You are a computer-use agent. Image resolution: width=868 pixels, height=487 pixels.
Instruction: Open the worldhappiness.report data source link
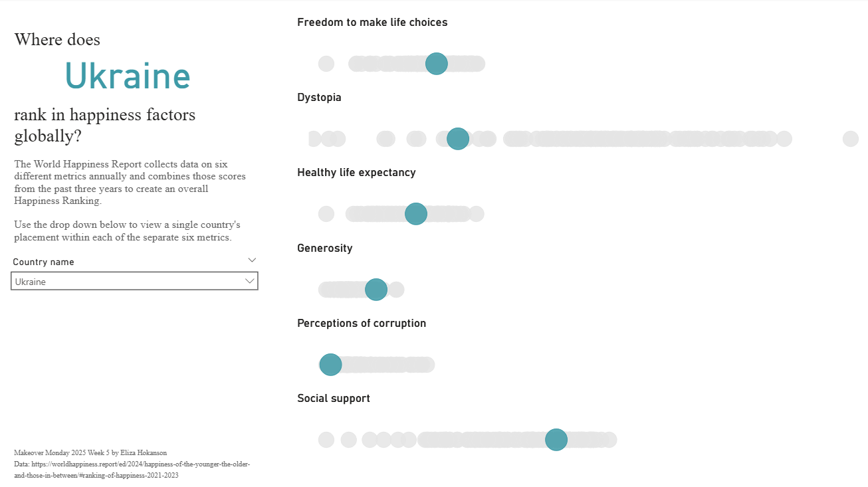[x=132, y=470]
